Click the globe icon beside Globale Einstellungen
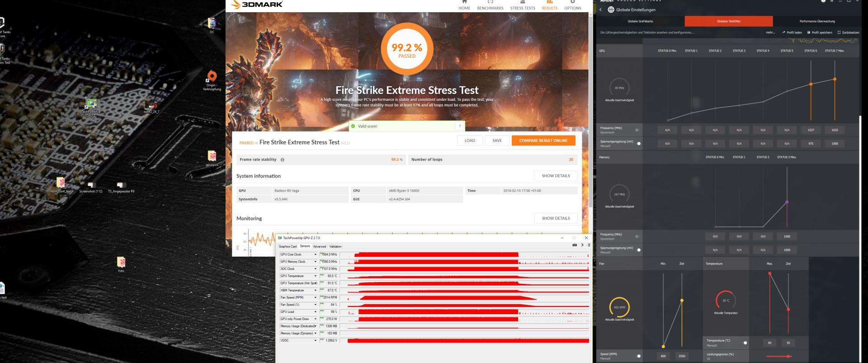Screen dimensions: 868x363 (x=611, y=9)
